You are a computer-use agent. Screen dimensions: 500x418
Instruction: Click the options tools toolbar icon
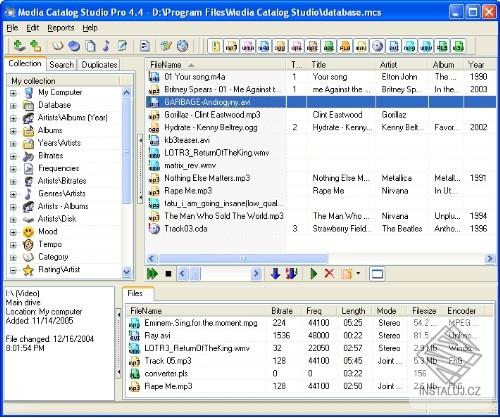coord(166,46)
